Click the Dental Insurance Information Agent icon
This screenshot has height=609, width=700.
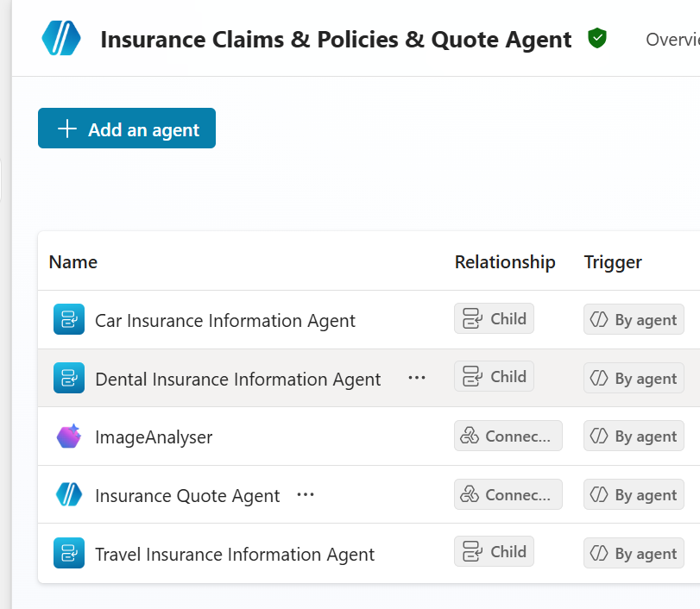tap(69, 378)
